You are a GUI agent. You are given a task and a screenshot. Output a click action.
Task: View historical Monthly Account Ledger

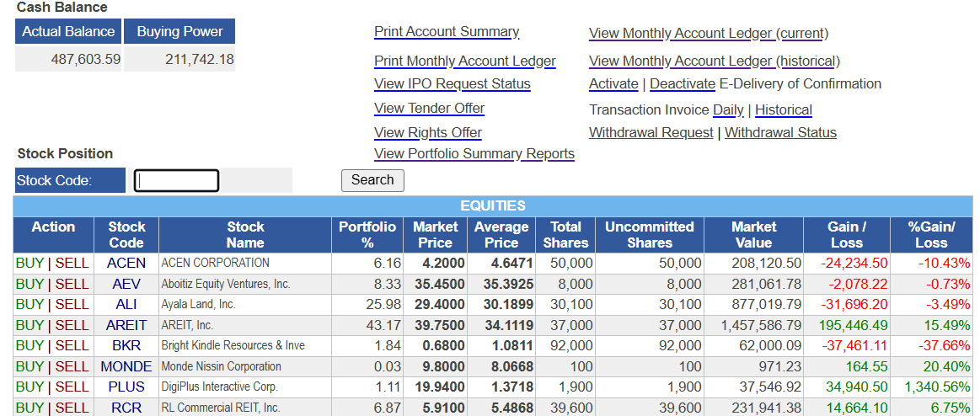point(714,61)
